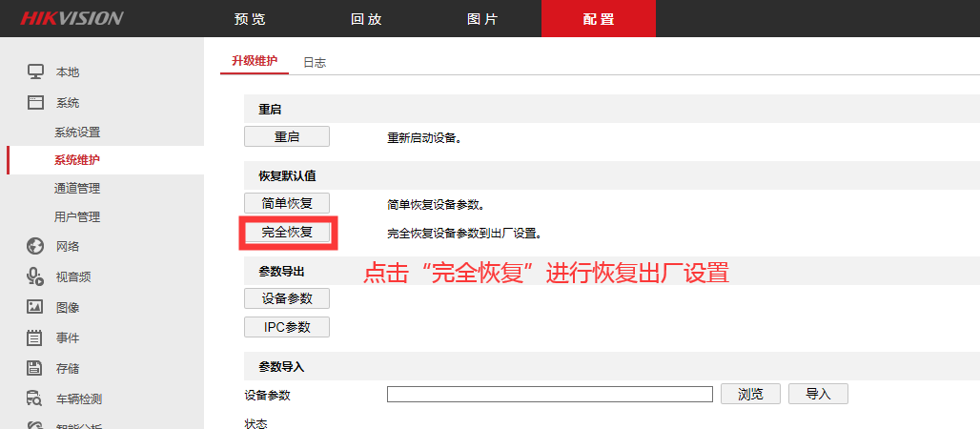Open User Management (用户管理) submenu item
The height and width of the screenshot is (429, 980).
[77, 217]
